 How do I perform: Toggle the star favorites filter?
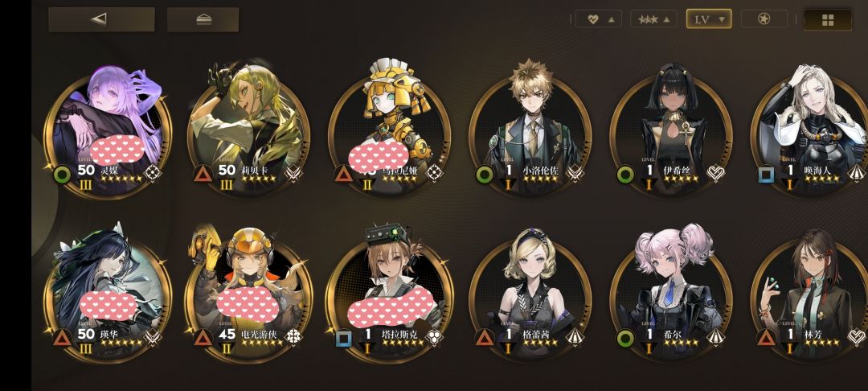tap(764, 19)
